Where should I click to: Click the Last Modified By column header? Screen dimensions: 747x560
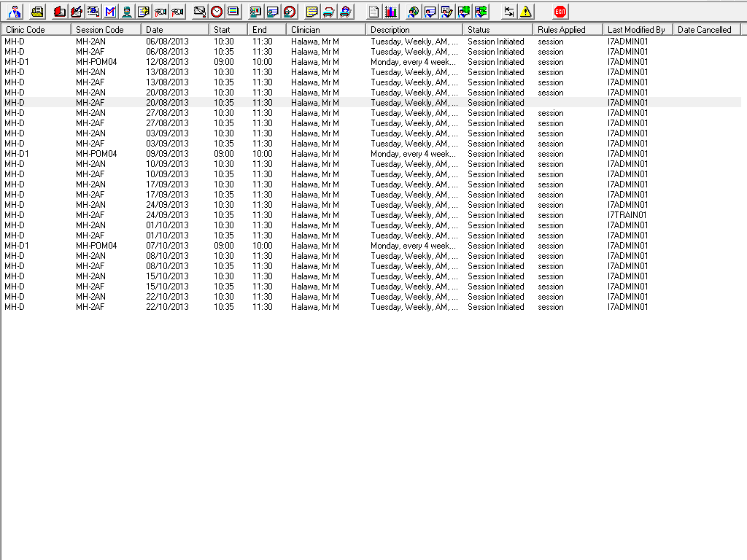pos(638,29)
